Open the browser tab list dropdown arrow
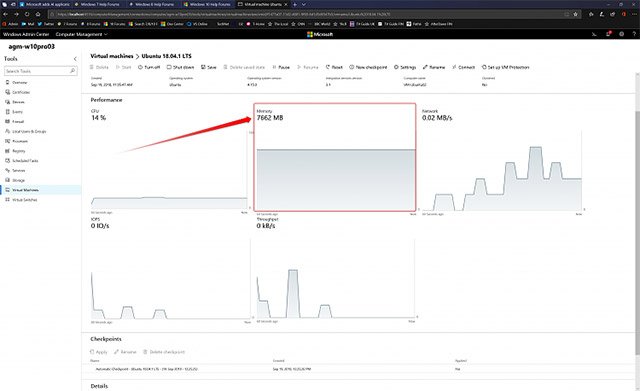The width and height of the screenshot is (640, 391). [304, 4]
